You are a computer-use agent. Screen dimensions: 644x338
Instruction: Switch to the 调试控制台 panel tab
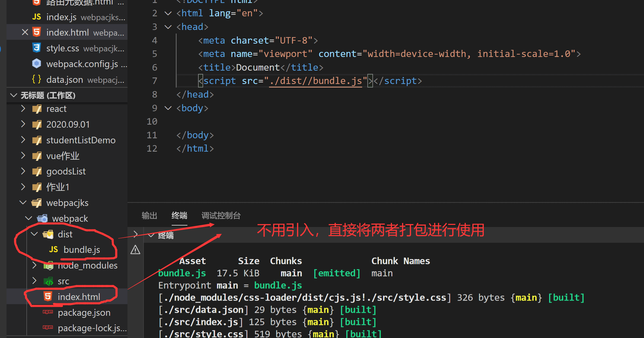coord(221,215)
